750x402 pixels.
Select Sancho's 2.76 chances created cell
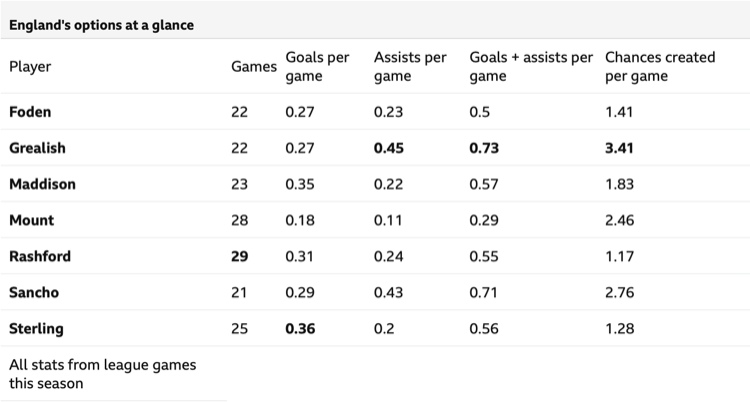[620, 292]
